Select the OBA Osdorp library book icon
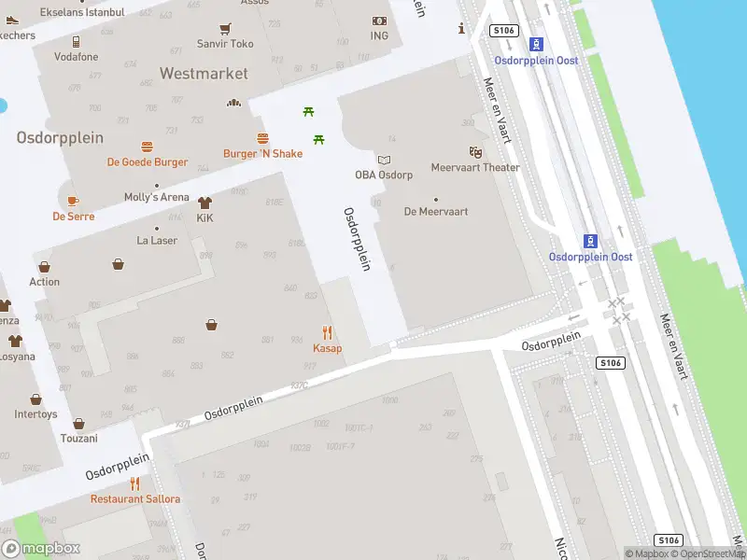747x560 pixels. (384, 160)
